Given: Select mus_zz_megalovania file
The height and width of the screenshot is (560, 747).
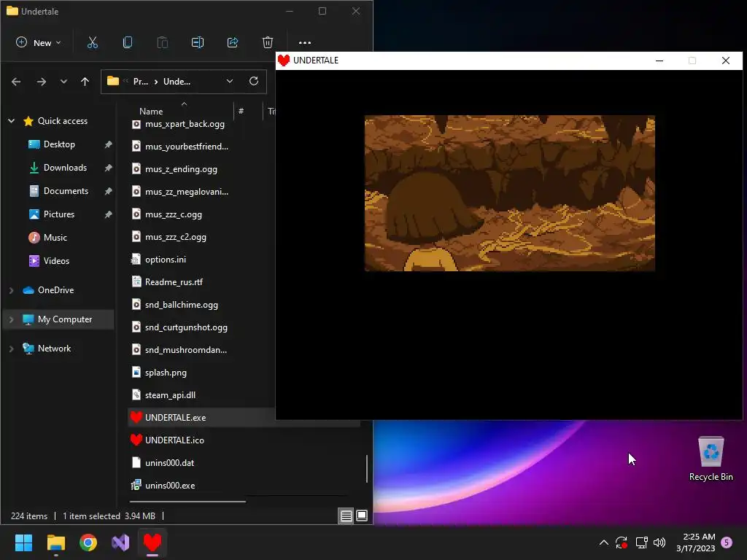Looking at the screenshot, I should [186, 192].
